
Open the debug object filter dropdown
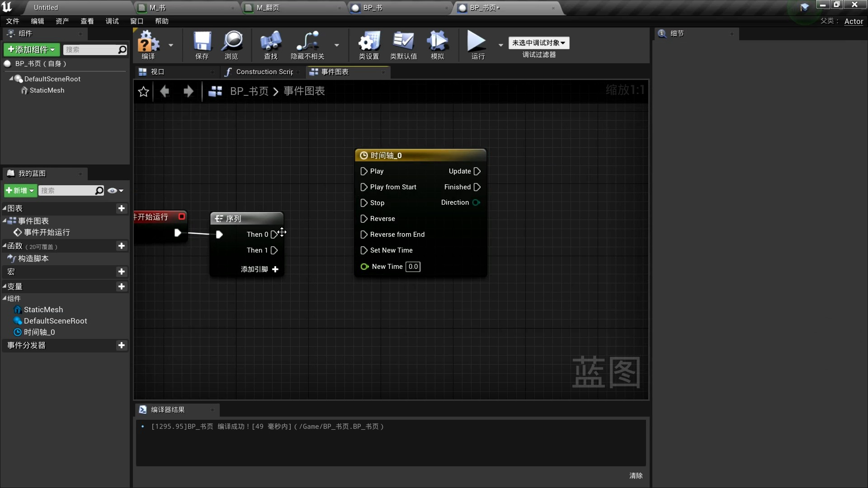coord(538,43)
